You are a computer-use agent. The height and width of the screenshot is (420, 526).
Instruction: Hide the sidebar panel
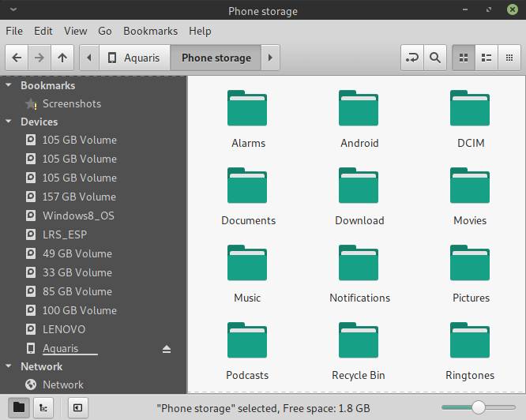tap(77, 407)
